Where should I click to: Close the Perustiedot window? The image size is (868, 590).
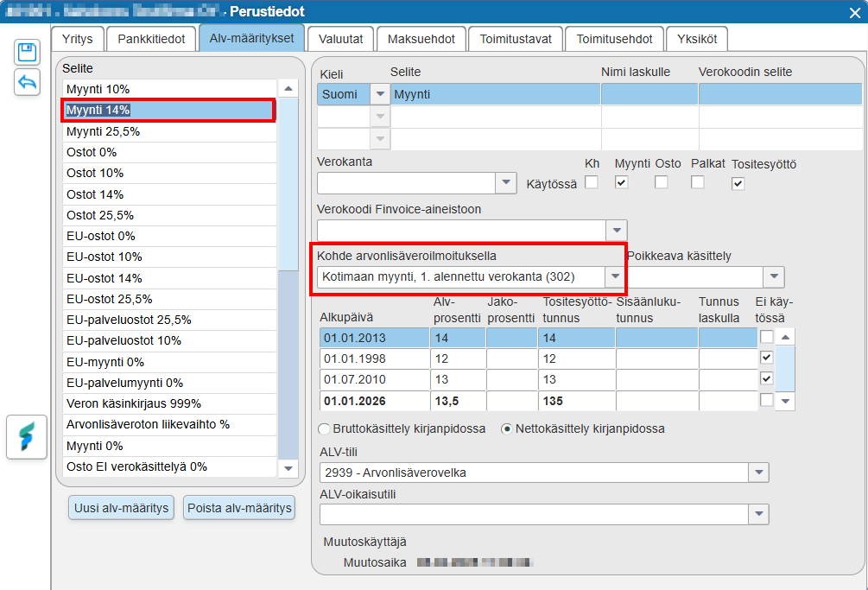855,13
